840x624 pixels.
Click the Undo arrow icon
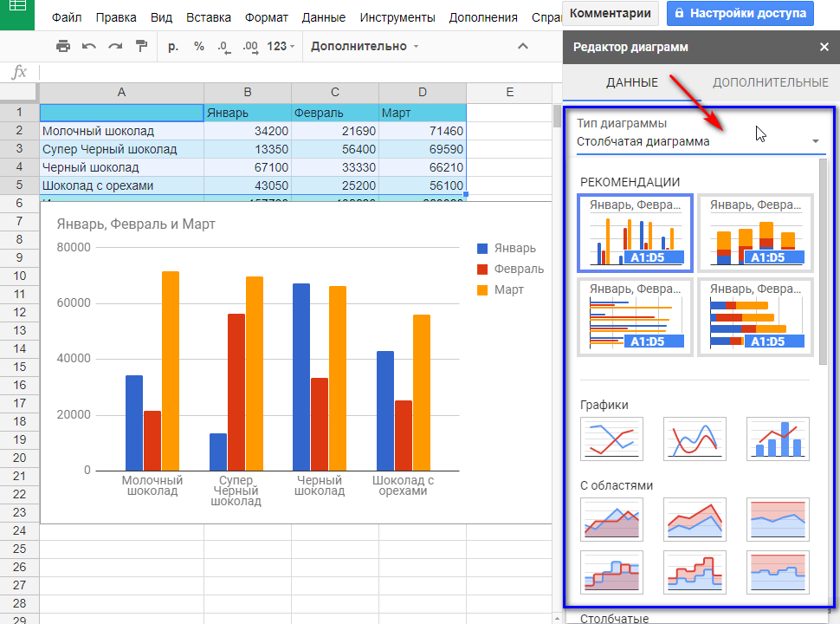pyautogui.click(x=89, y=46)
